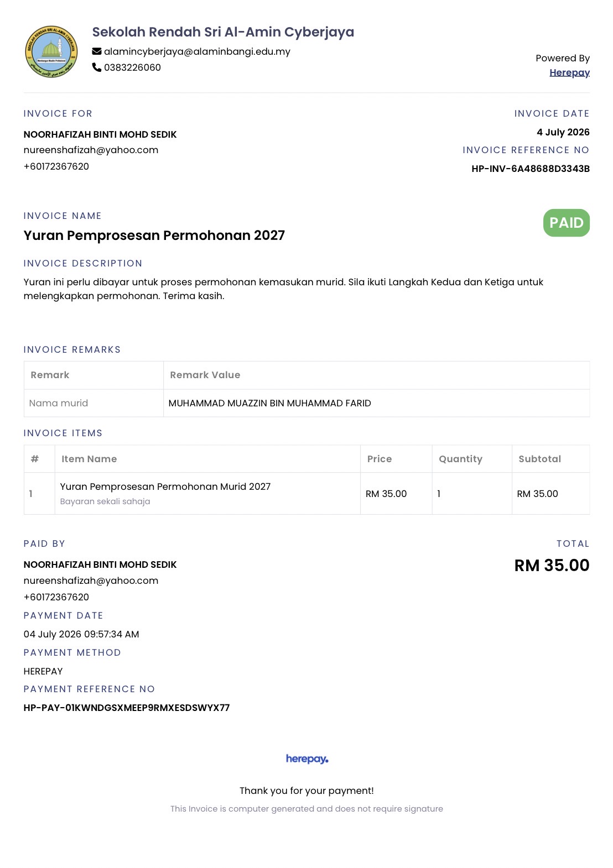
Task: Click the school phone number 0383226060
Action: pyautogui.click(x=132, y=67)
